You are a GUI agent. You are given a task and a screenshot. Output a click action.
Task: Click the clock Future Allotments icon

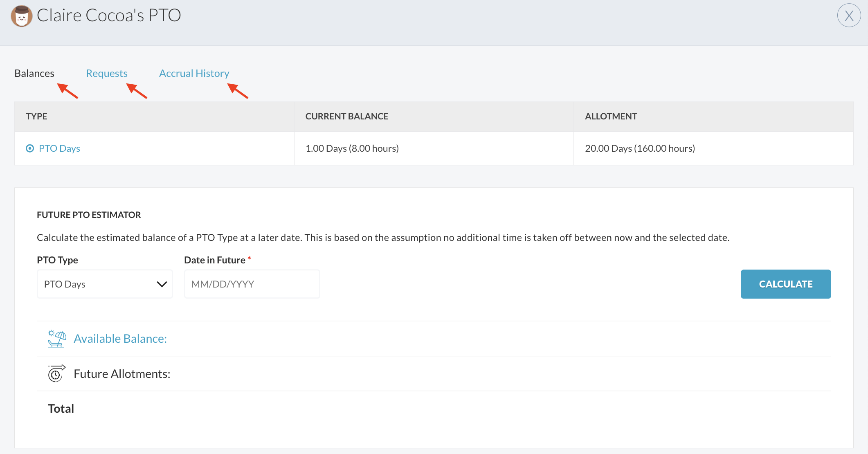(x=56, y=373)
